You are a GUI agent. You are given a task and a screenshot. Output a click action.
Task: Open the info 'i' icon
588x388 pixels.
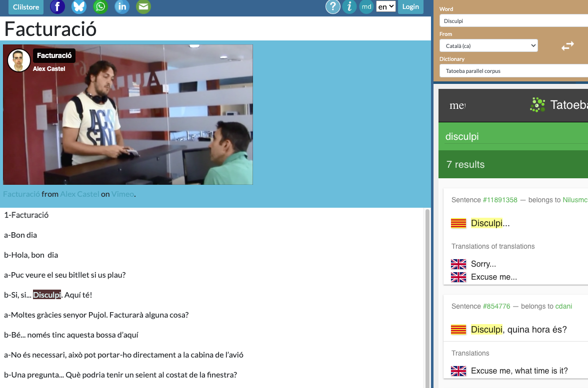pyautogui.click(x=349, y=6)
